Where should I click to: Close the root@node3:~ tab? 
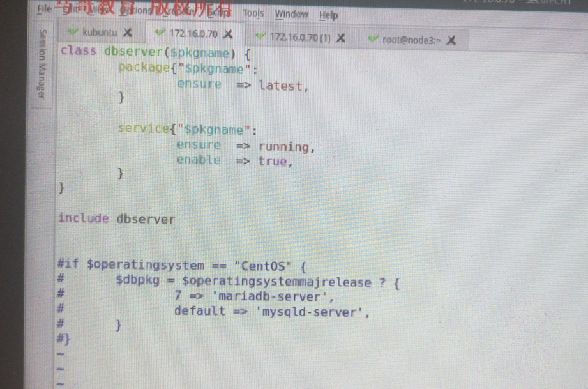(451, 40)
